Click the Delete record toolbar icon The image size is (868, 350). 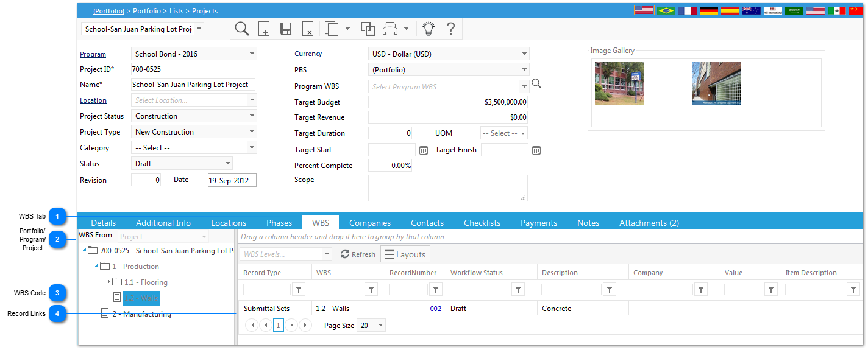pos(308,29)
